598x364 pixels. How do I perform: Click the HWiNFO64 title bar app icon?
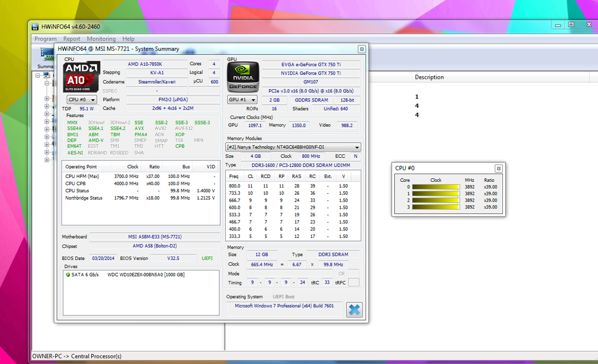(x=35, y=27)
